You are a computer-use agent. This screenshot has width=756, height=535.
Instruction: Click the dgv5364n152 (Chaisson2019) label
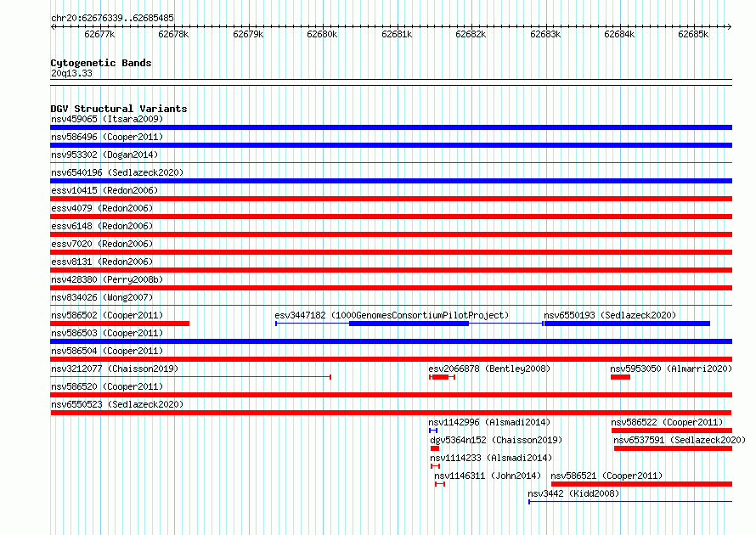click(496, 440)
